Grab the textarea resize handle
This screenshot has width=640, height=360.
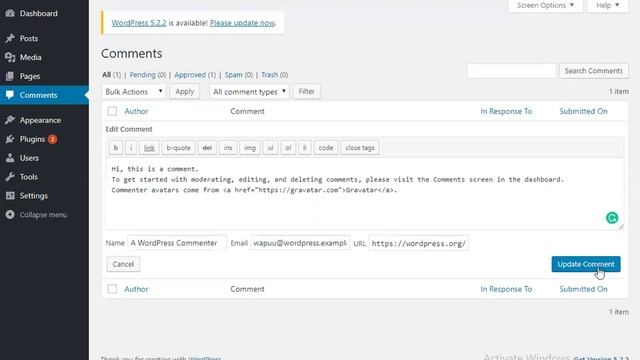pos(621,227)
